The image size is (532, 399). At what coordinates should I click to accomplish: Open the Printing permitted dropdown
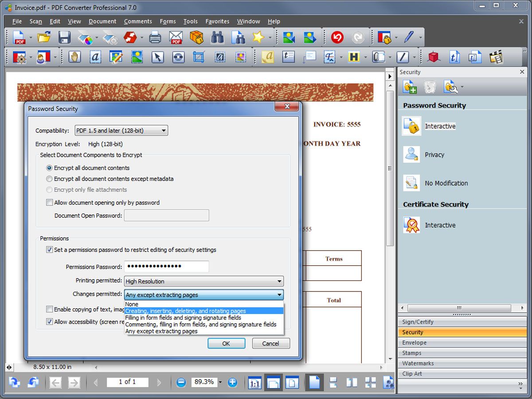204,281
